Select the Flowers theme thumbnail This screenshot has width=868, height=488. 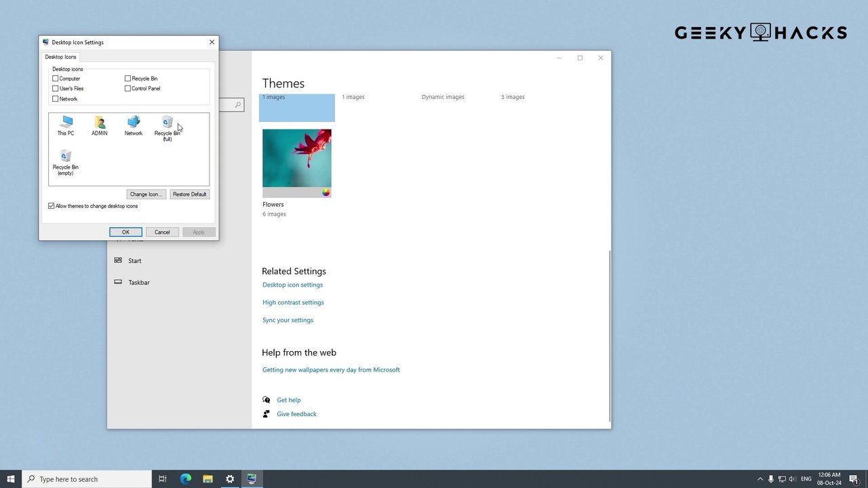point(297,163)
